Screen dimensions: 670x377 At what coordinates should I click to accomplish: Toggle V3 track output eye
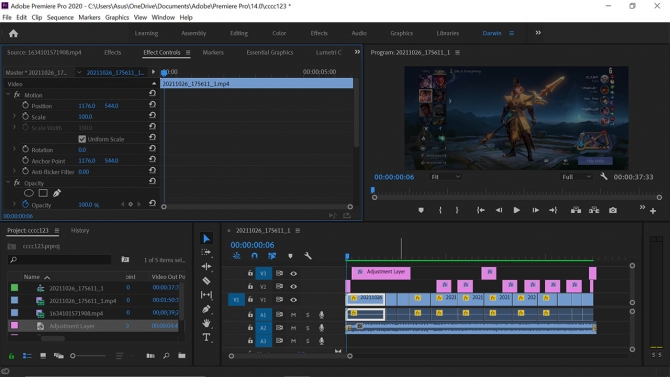click(x=293, y=273)
